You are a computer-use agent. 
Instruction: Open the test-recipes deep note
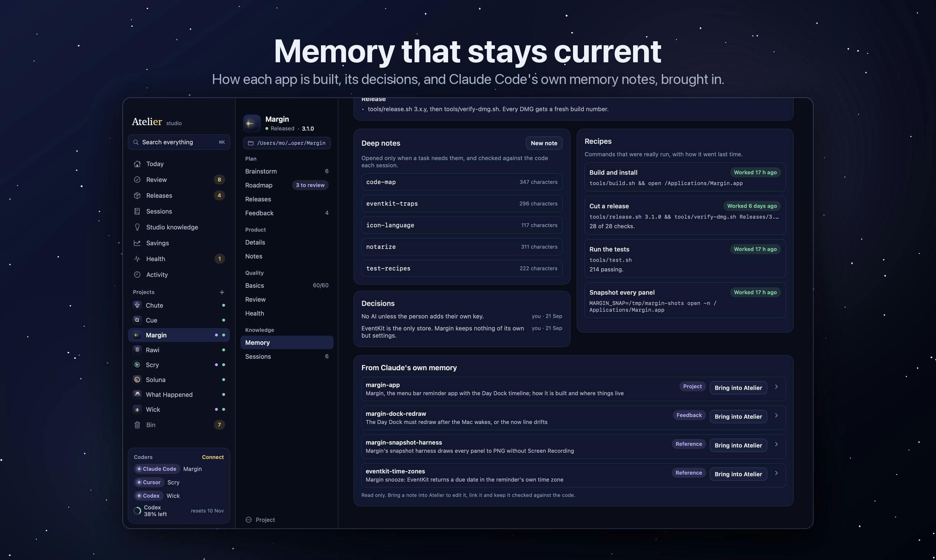click(x=462, y=268)
